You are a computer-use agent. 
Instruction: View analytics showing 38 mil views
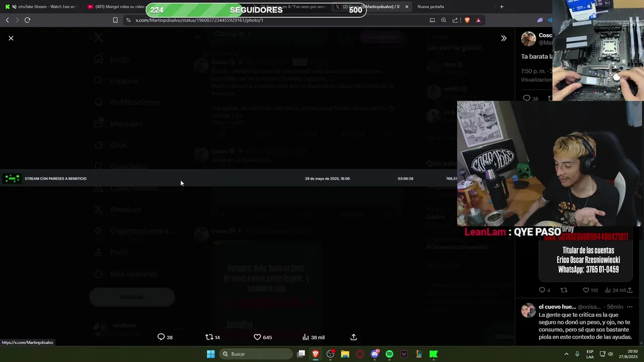(x=313, y=337)
